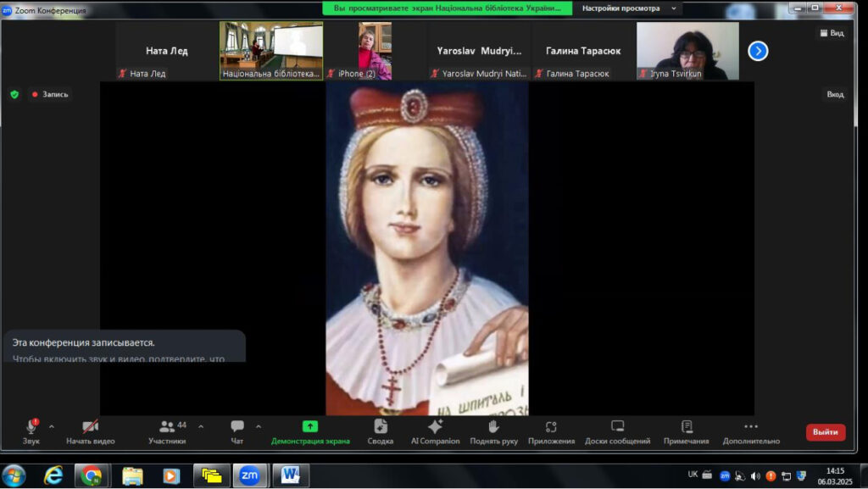The image size is (868, 489).
Task: Click the Вход button on the right
Action: (835, 95)
